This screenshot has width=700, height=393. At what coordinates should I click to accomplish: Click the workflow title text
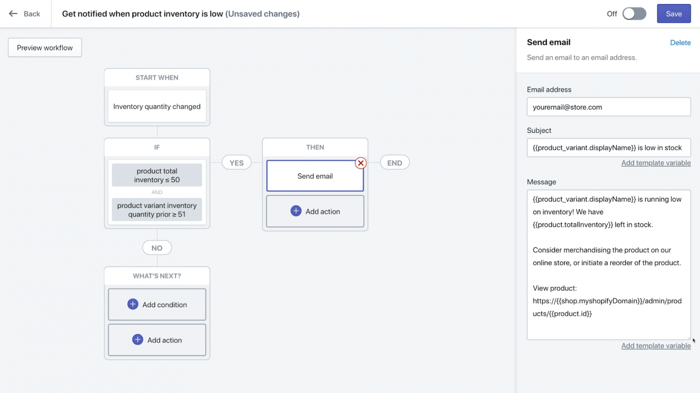[180, 14]
